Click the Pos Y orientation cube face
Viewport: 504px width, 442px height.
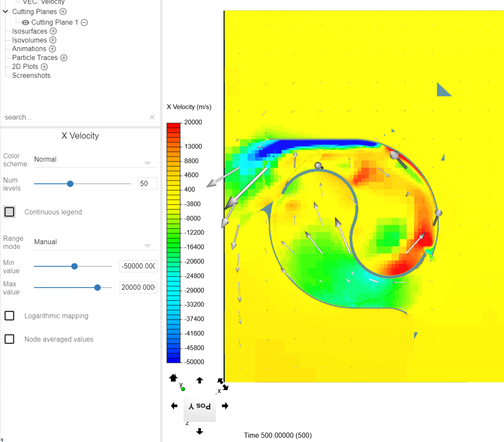click(x=200, y=407)
